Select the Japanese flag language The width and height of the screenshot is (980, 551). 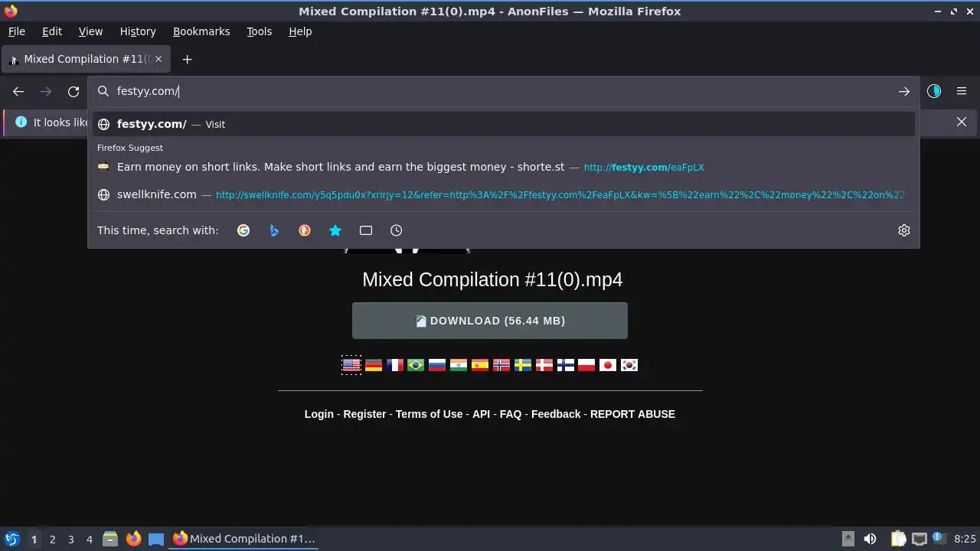point(608,365)
